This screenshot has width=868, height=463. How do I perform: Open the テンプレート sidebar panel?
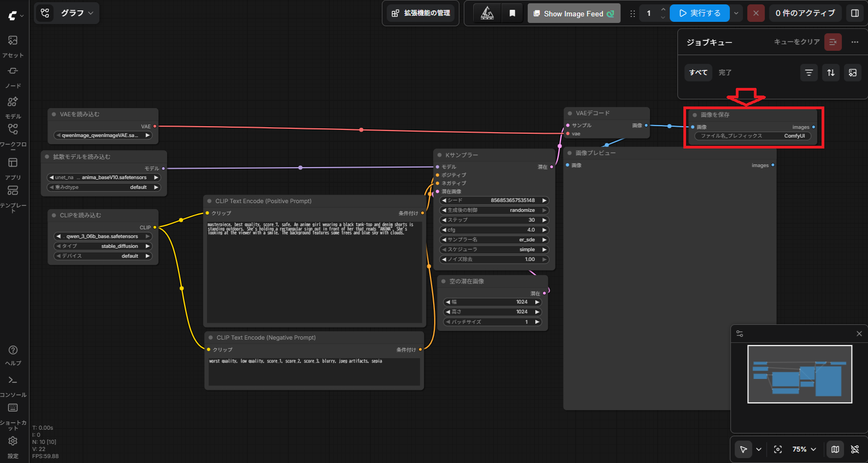pos(13,198)
